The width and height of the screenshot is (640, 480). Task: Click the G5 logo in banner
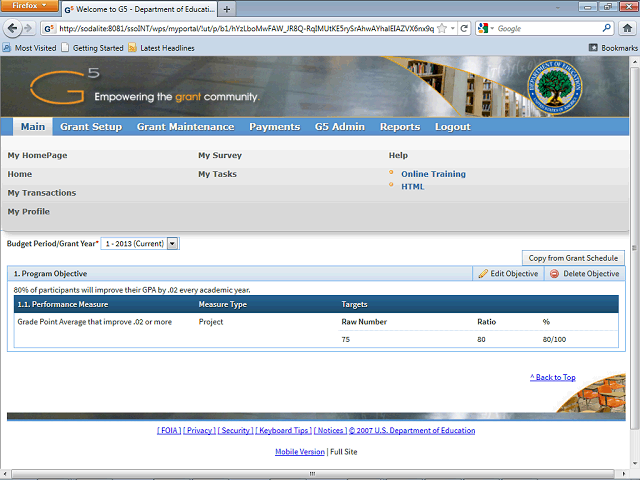click(65, 85)
